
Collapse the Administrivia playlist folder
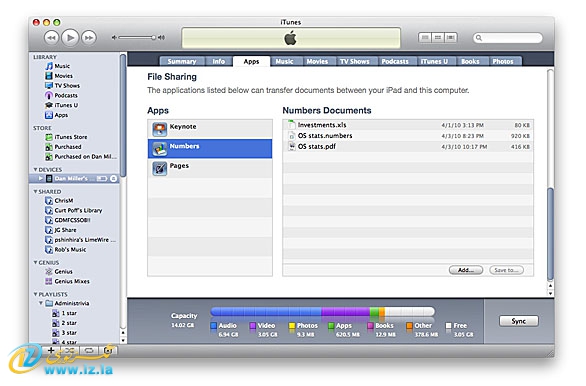(41, 303)
